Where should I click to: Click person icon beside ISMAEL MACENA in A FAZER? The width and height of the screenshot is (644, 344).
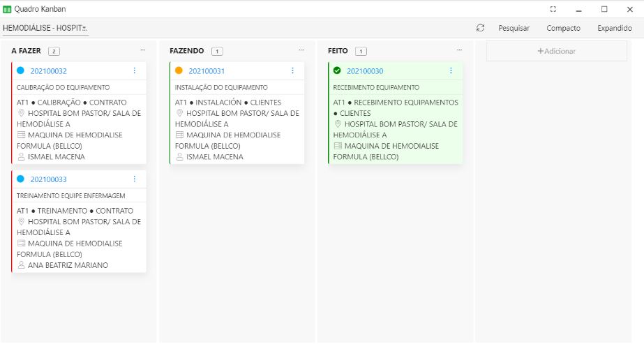point(22,156)
